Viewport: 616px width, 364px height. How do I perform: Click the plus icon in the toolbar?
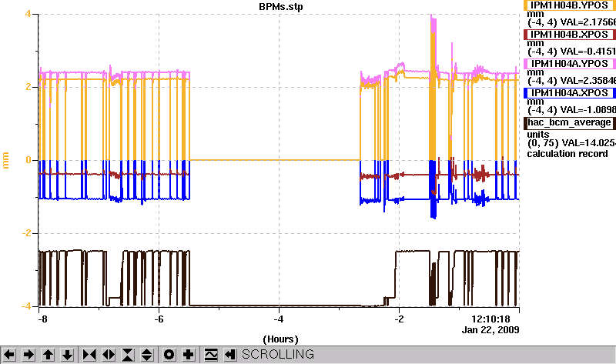188,355
